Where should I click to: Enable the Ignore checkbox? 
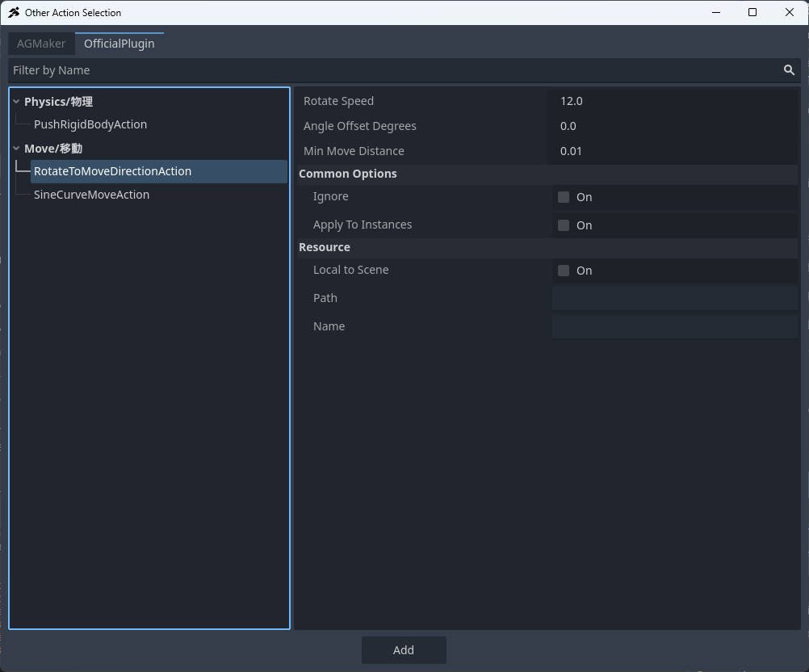[564, 196]
